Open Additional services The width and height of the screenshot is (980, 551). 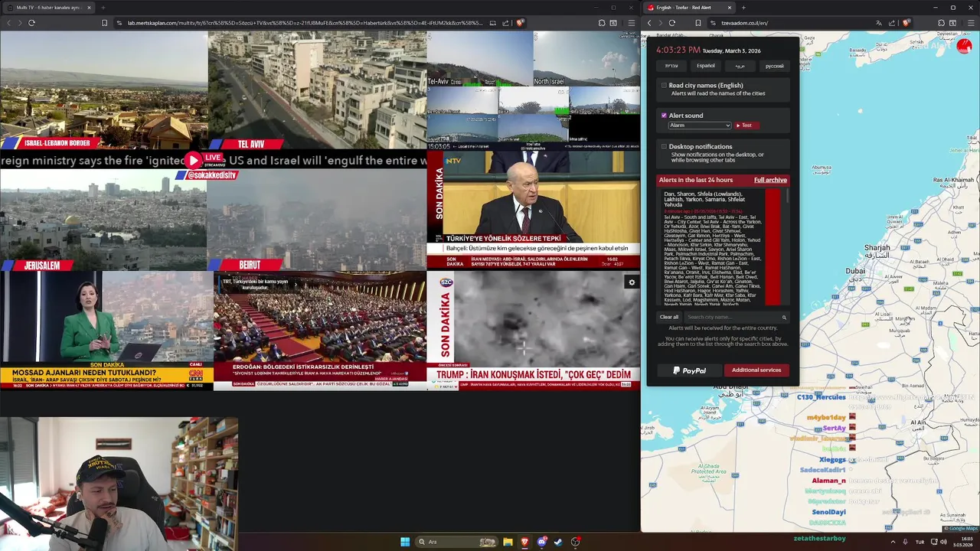[756, 370]
